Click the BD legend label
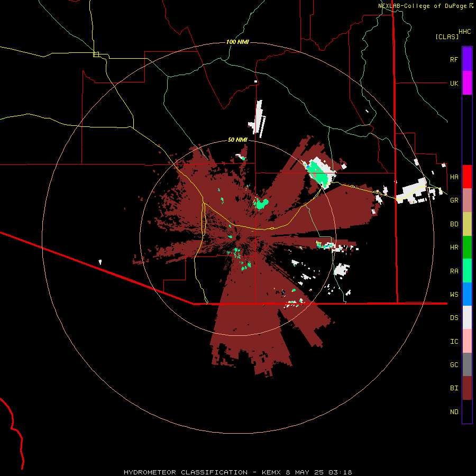The height and width of the screenshot is (476, 476). pos(454,224)
